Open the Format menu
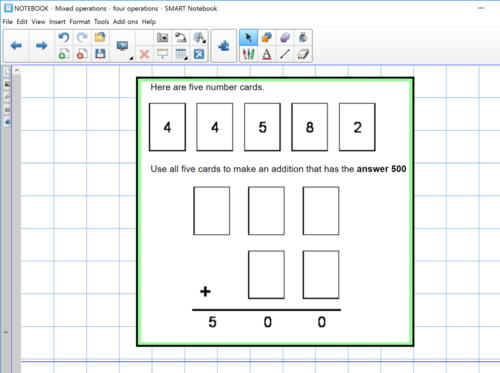 80,22
